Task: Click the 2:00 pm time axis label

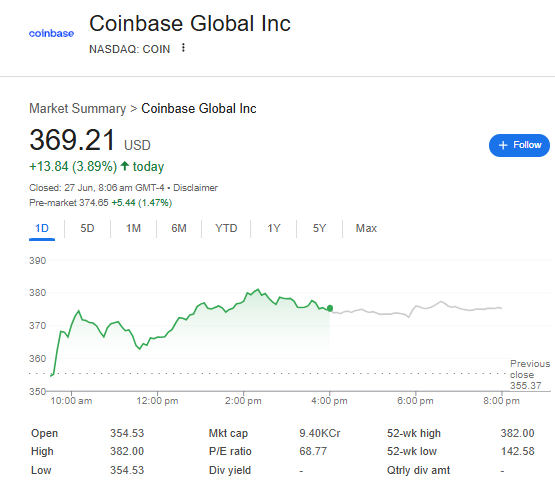Action: coord(243,401)
